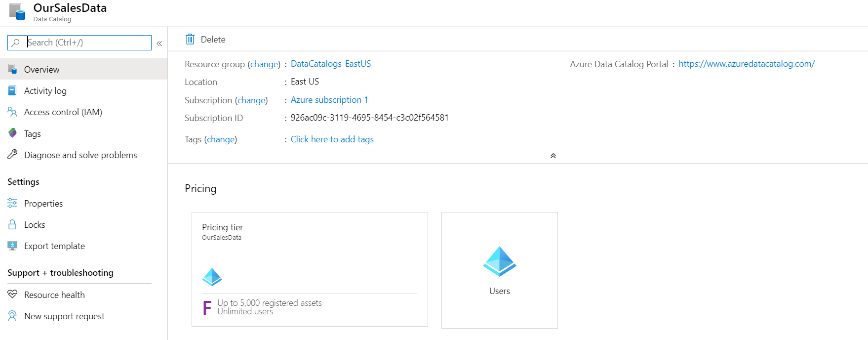Go to Access control (IAM)
Image resolution: width=868 pixels, height=340 pixels.
(84, 112)
